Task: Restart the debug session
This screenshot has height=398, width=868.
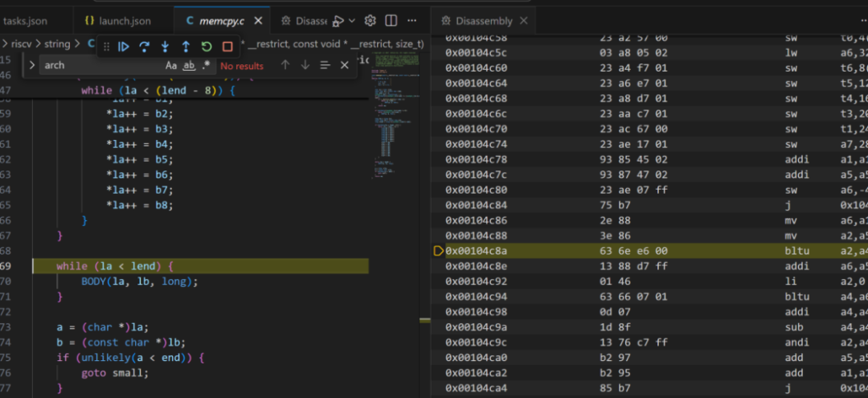Action: click(207, 47)
